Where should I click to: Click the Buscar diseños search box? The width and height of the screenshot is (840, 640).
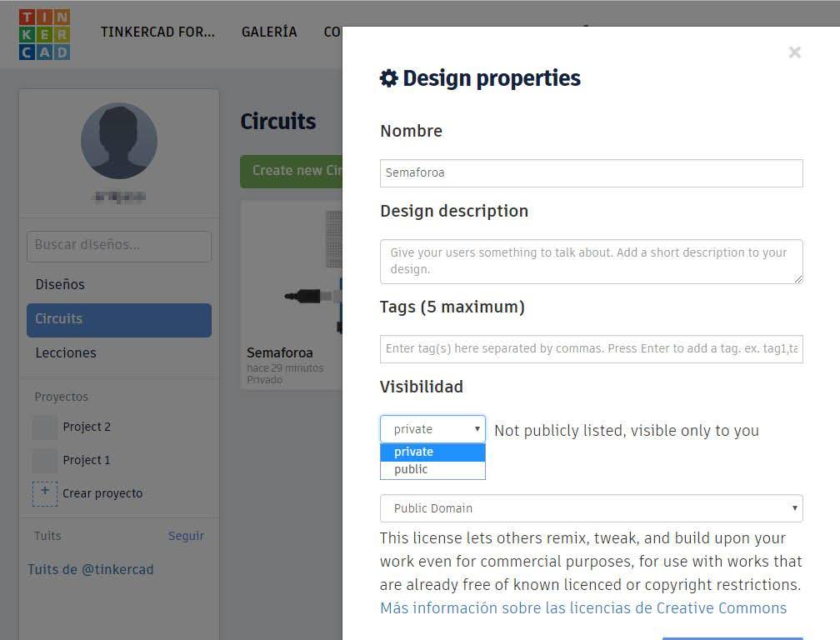[119, 246]
